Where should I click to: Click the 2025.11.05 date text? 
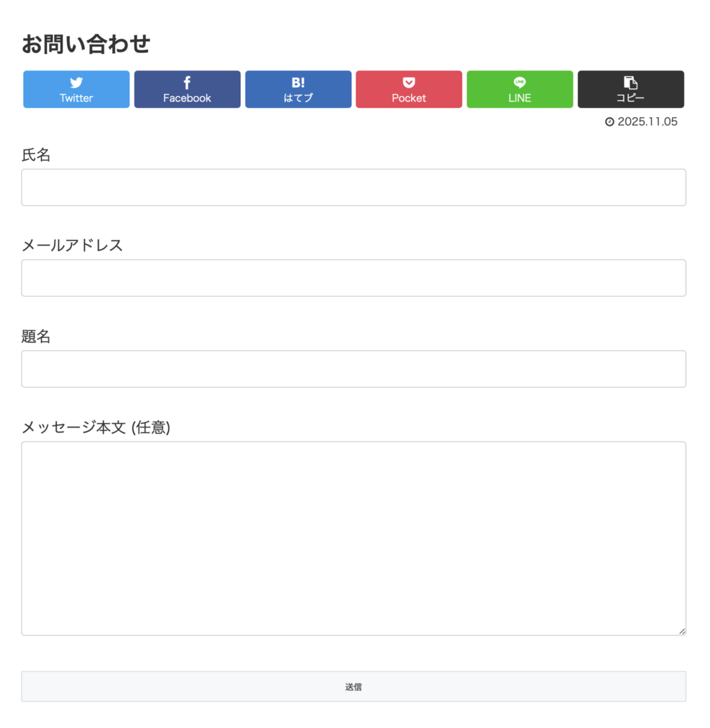tap(647, 122)
